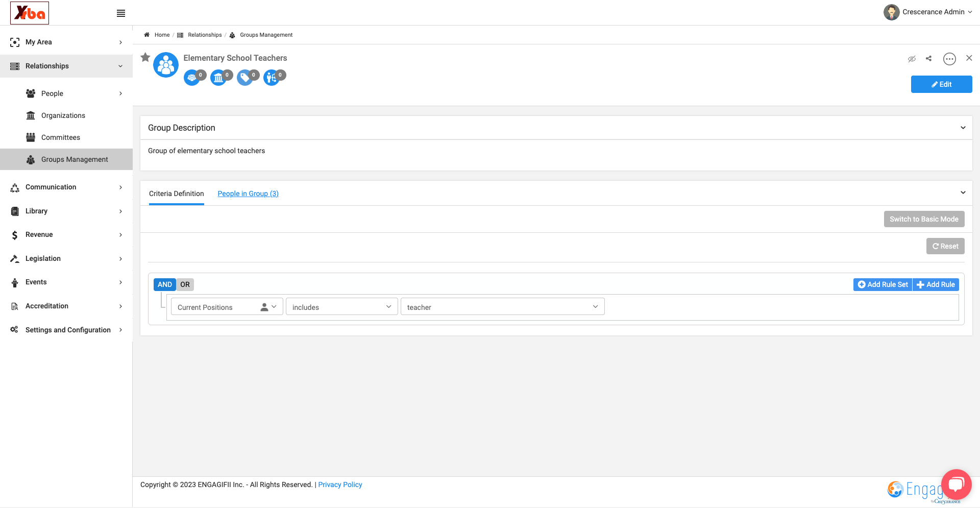Screen dimensions: 980x508
Task: Click the Groups Management breadcrumb
Action: click(x=266, y=35)
